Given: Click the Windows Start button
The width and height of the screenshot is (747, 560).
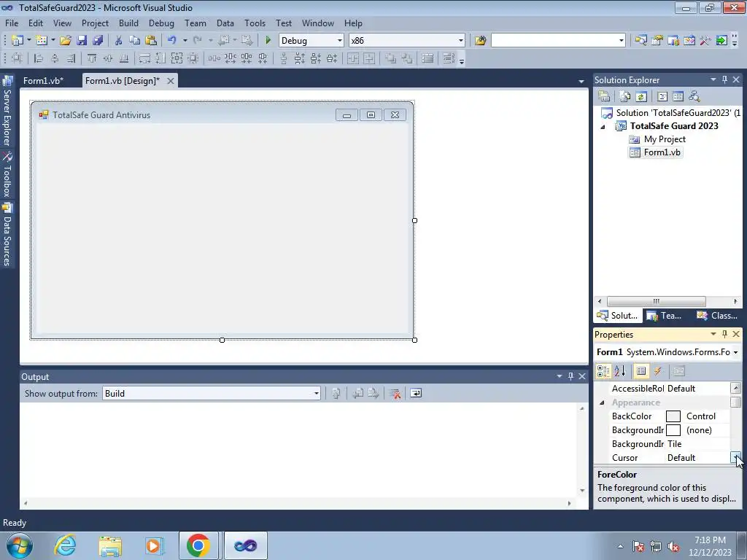Looking at the screenshot, I should 19,545.
